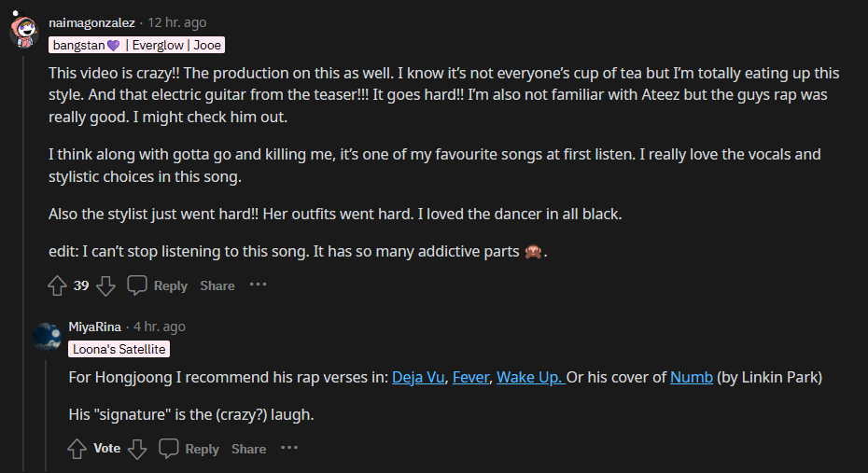Open the Fever link
This screenshot has width=868, height=473.
click(x=470, y=378)
